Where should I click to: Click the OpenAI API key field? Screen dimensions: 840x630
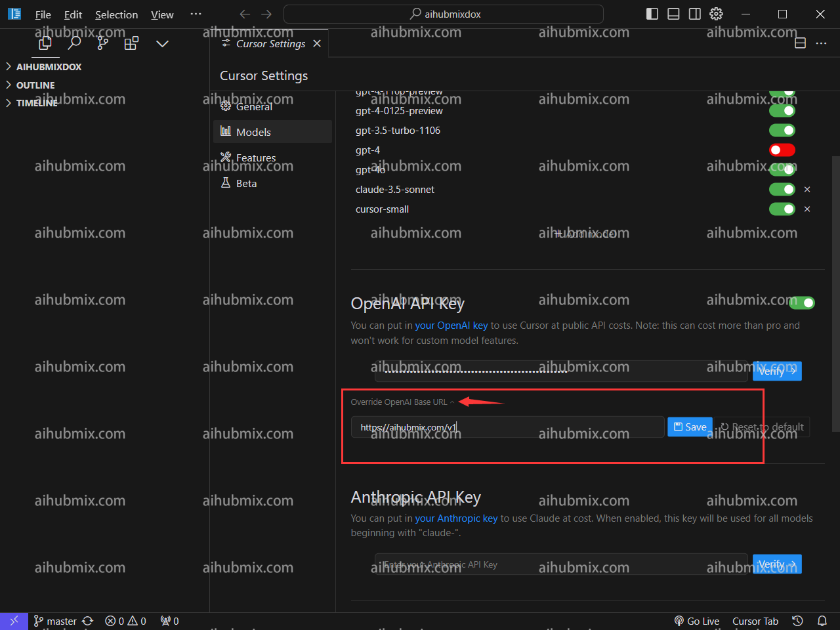561,371
